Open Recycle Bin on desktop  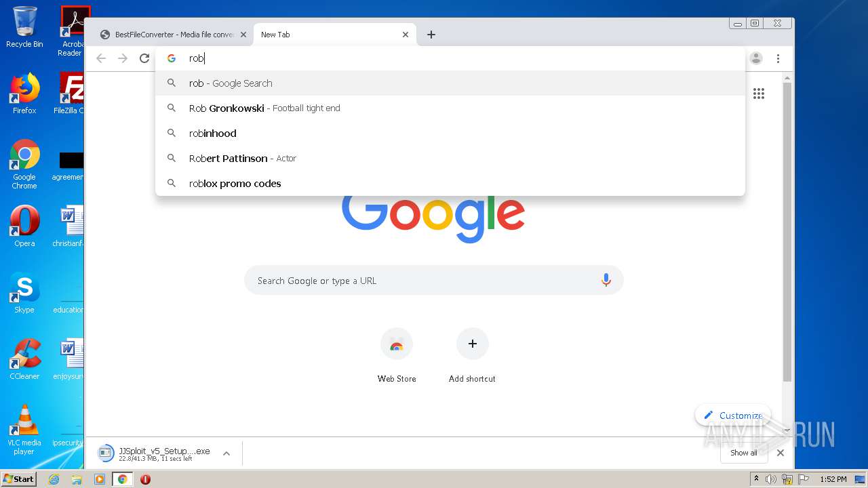pos(24,28)
